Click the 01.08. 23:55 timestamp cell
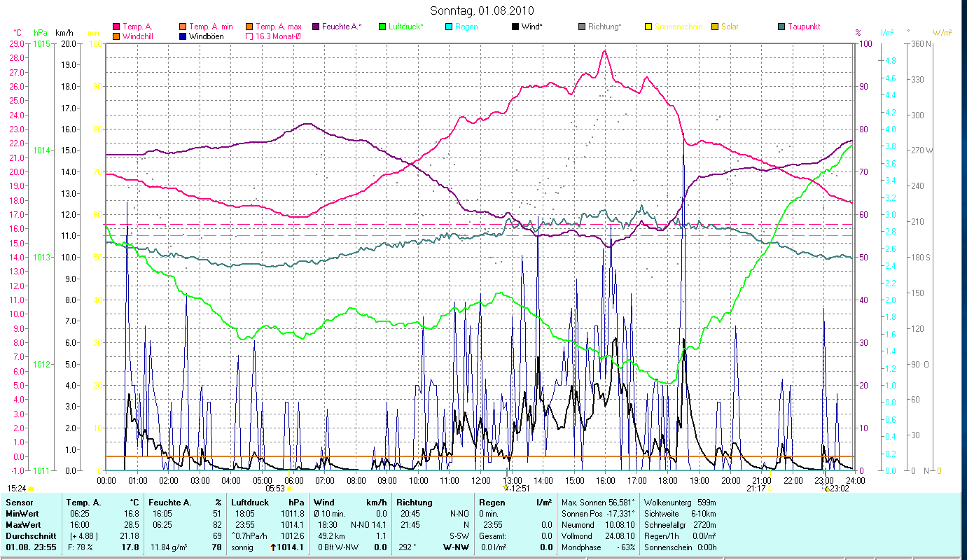This screenshot has width=967, height=560. [x=31, y=547]
